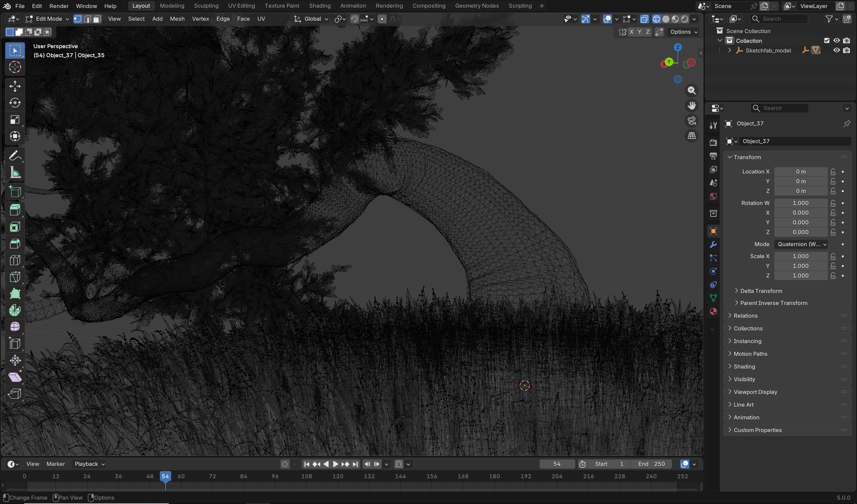The height and width of the screenshot is (504, 857).
Task: Open rotation Mode Quaternion dropdown
Action: (801, 244)
